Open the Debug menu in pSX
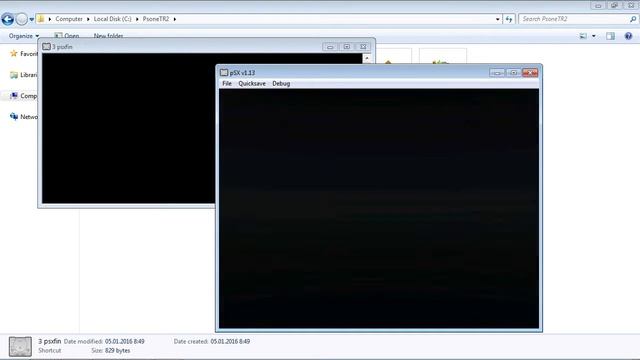Screen dimensions: 640x360 (281, 83)
